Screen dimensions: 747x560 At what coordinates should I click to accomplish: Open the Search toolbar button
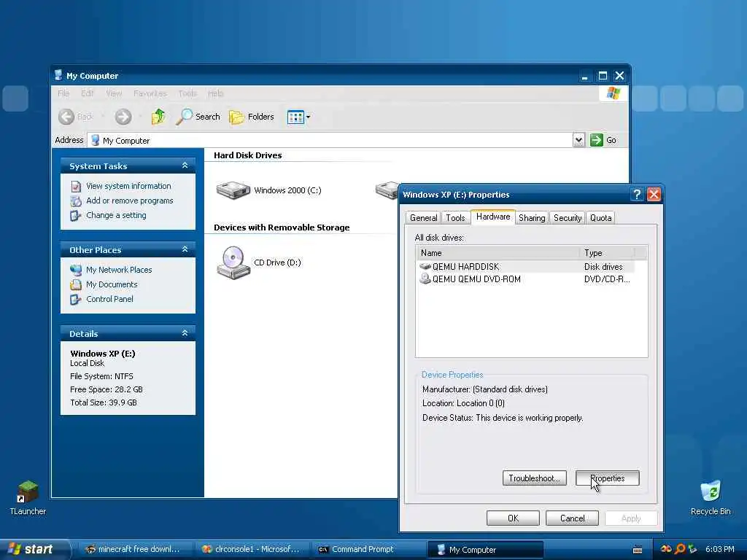click(x=198, y=117)
